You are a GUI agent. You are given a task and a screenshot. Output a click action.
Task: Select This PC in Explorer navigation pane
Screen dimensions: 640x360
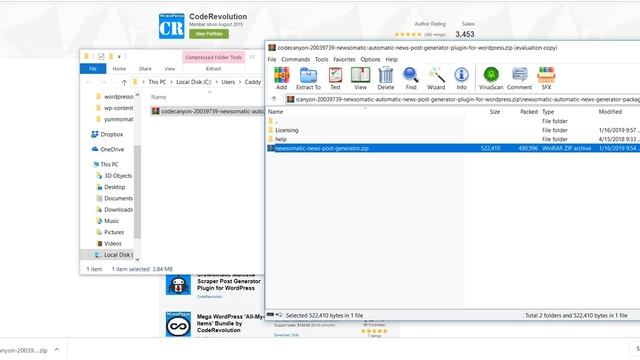(105, 164)
